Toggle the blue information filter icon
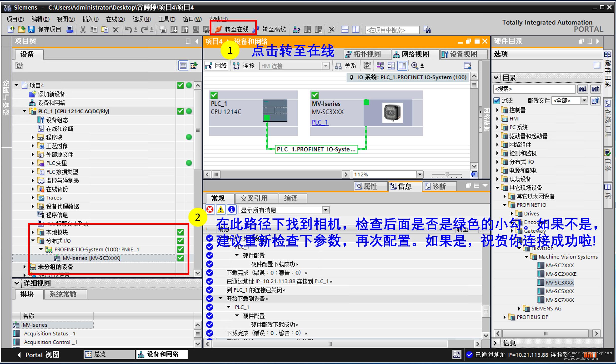This screenshot has height=364, width=616. [x=232, y=209]
